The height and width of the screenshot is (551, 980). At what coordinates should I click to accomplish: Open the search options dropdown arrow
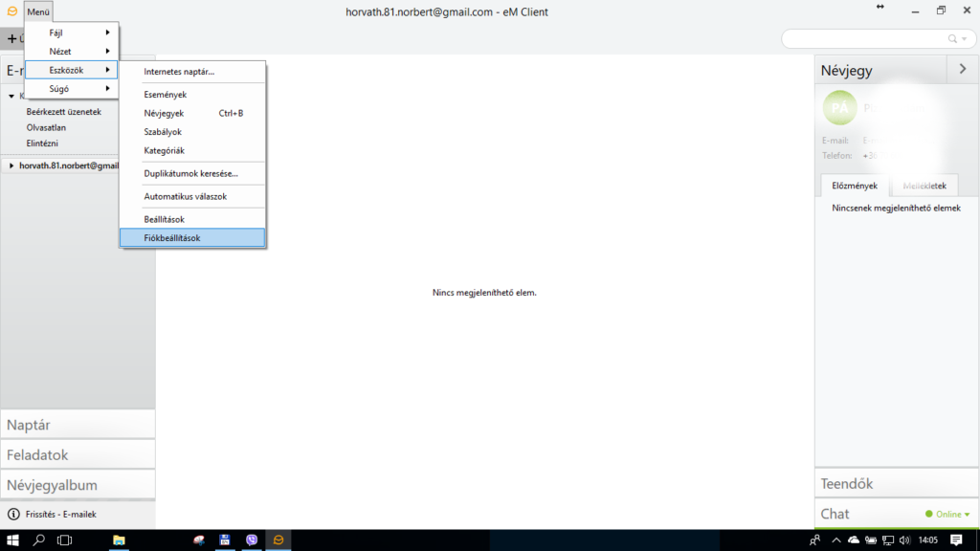965,38
